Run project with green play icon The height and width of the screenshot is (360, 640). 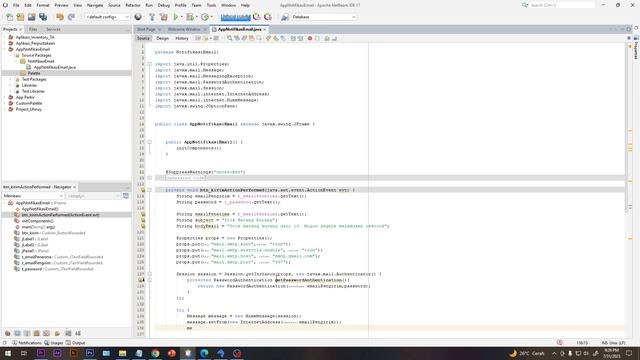coord(176,17)
